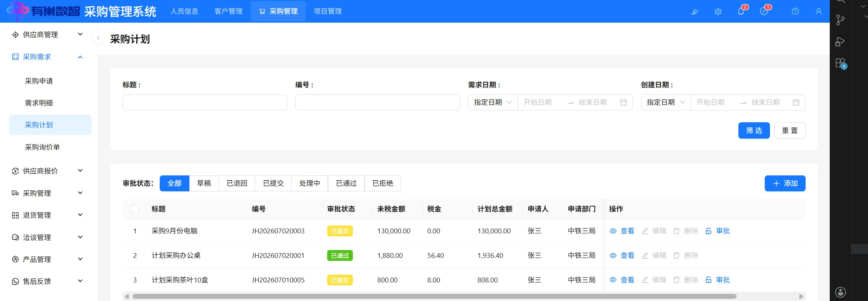Click 结束日期 field under 创建日期

pyautogui.click(x=770, y=103)
